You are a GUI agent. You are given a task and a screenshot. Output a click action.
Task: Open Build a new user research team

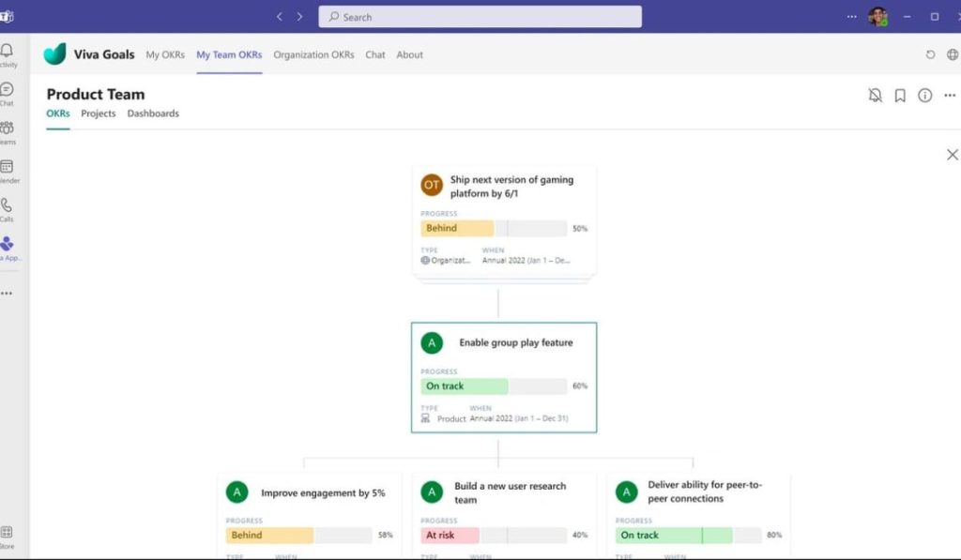click(x=510, y=492)
